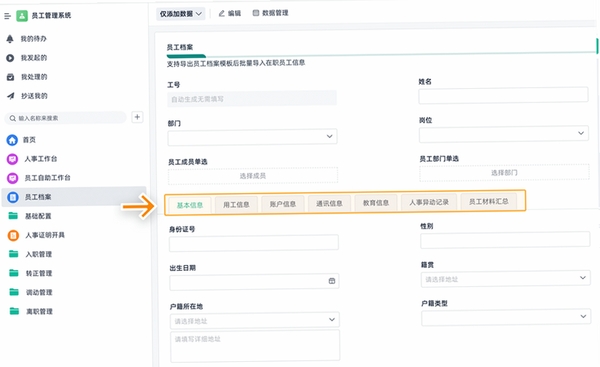Click the 身份证号 input field
This screenshot has height=367, width=600.
coord(254,243)
